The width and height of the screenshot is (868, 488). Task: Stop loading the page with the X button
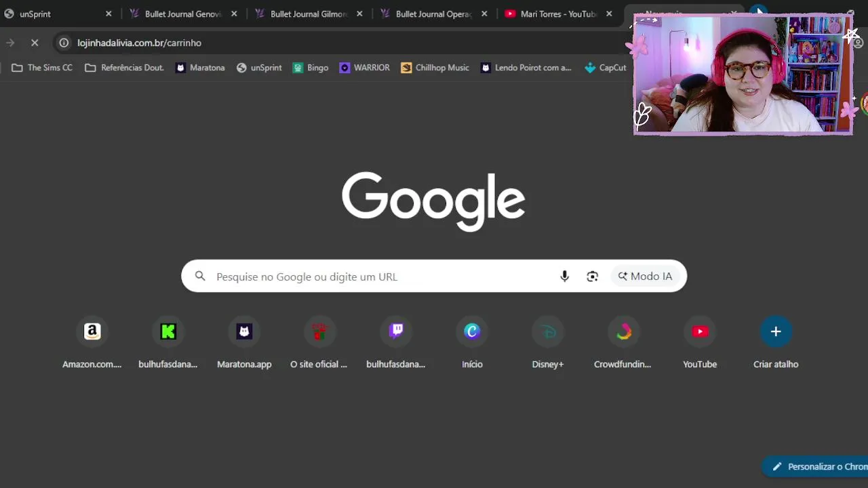point(35,43)
